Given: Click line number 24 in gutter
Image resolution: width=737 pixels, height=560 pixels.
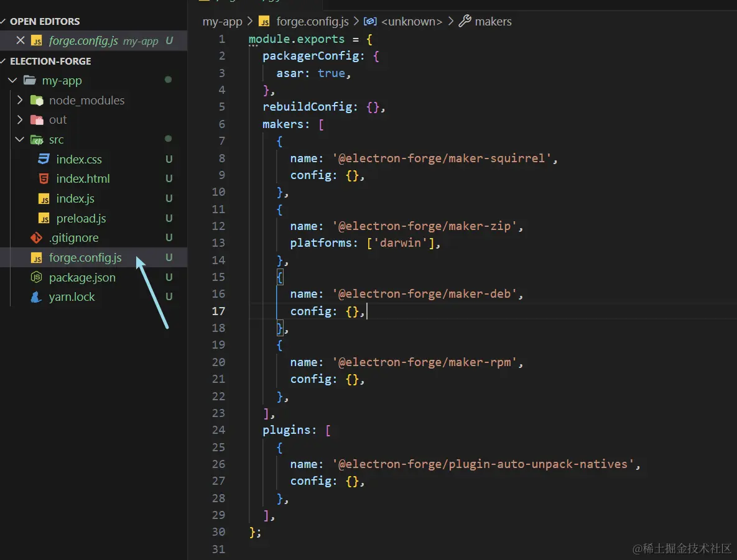Looking at the screenshot, I should pyautogui.click(x=218, y=430).
